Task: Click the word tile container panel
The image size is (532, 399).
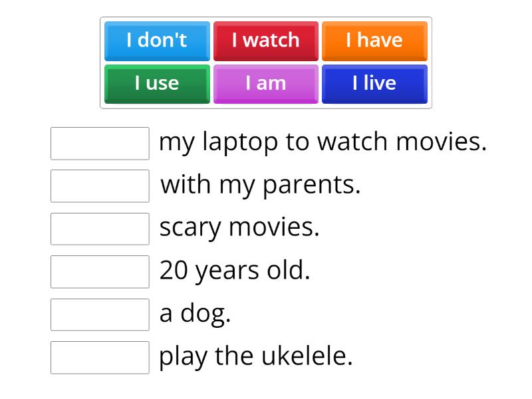Action: click(266, 62)
